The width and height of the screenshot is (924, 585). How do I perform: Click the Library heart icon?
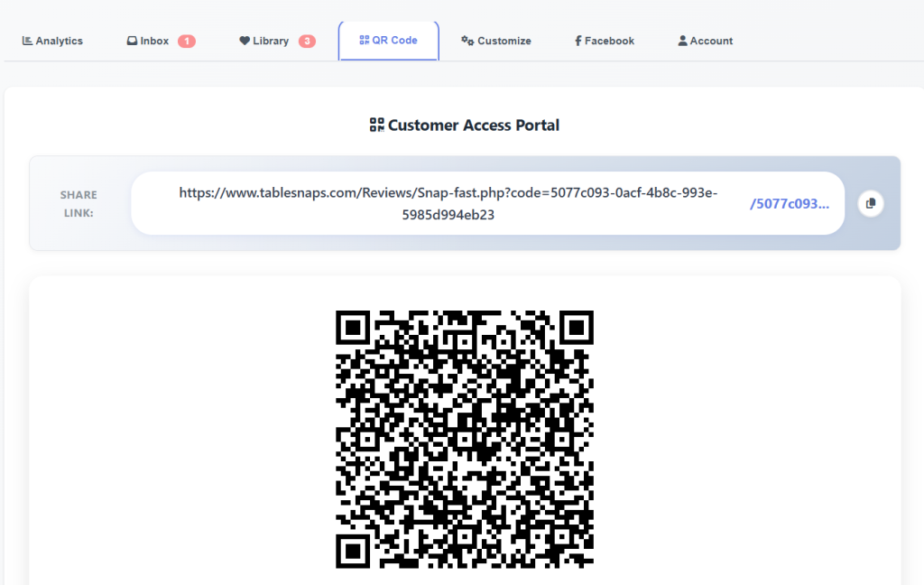[x=245, y=41]
